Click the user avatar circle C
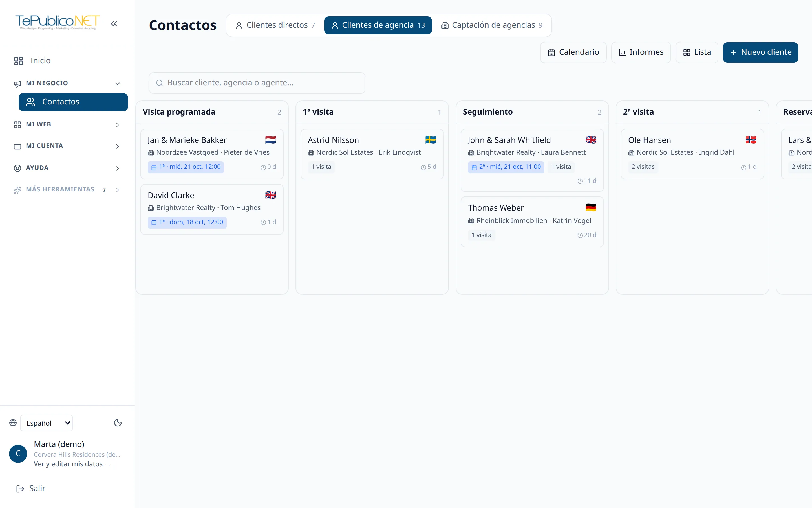812x508 pixels. point(18,454)
